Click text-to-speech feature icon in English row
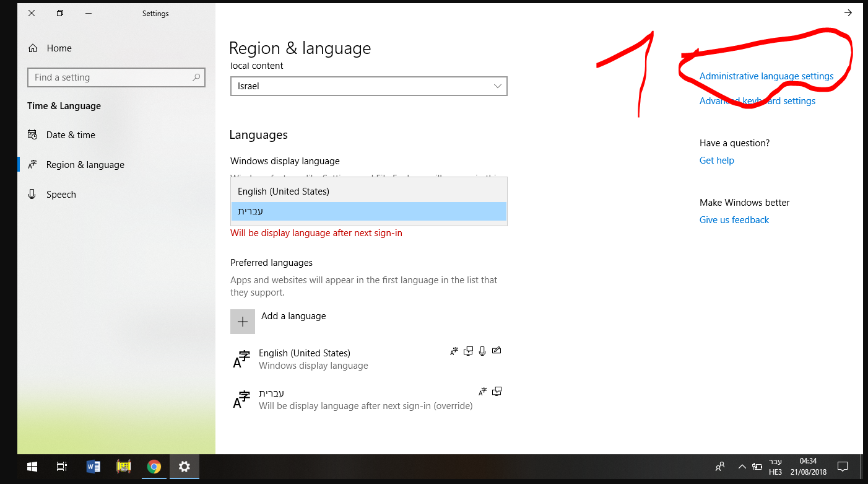 tap(469, 351)
